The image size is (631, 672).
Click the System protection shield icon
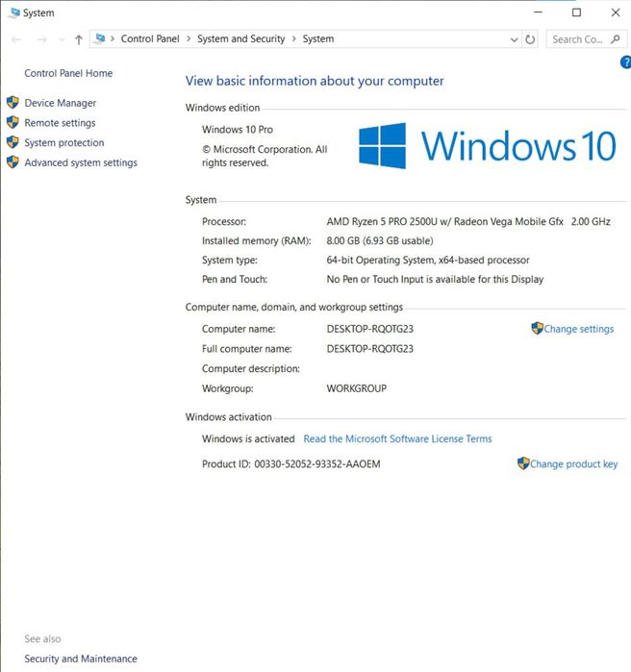(13, 142)
